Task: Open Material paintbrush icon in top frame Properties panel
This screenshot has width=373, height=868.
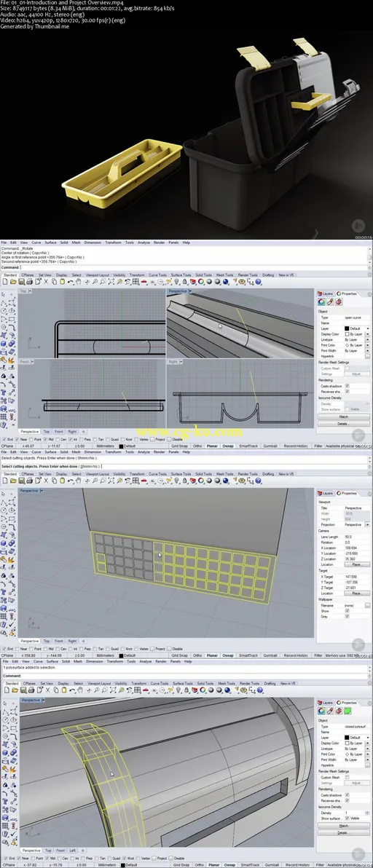Action: pyautogui.click(x=330, y=302)
